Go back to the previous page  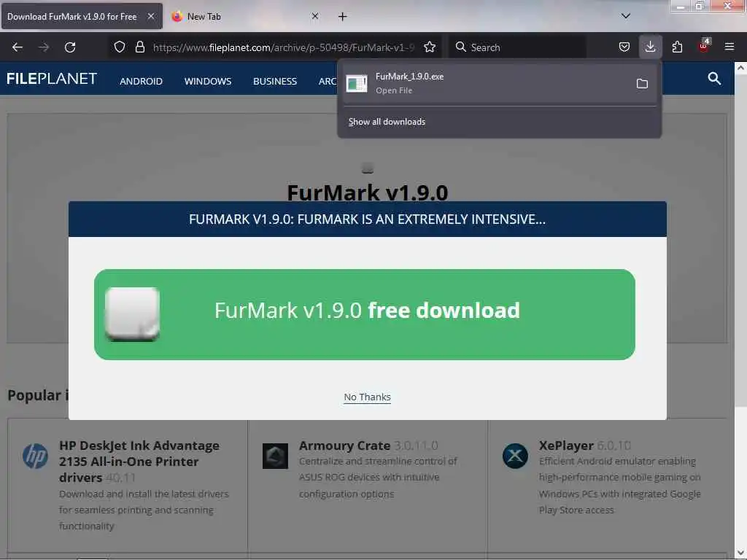click(18, 47)
